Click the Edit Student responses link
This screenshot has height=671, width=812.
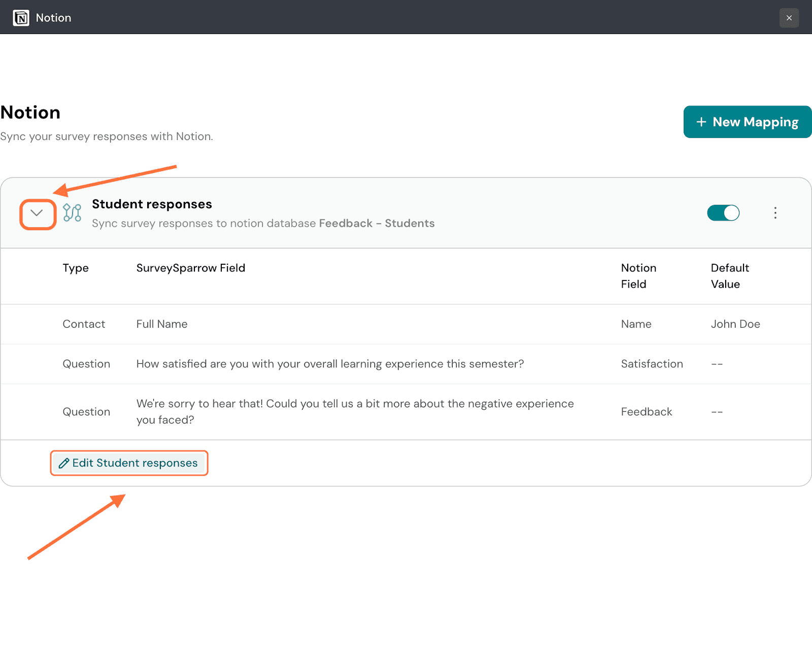click(134, 463)
